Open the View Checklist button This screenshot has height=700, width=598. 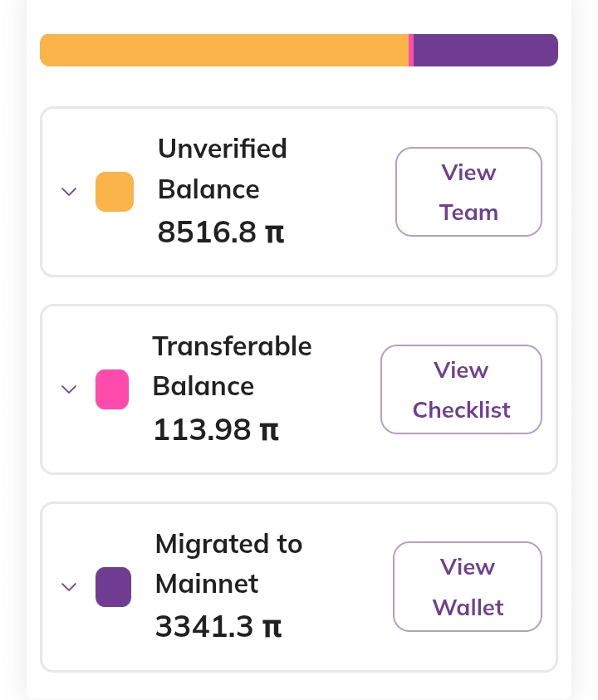click(x=461, y=389)
